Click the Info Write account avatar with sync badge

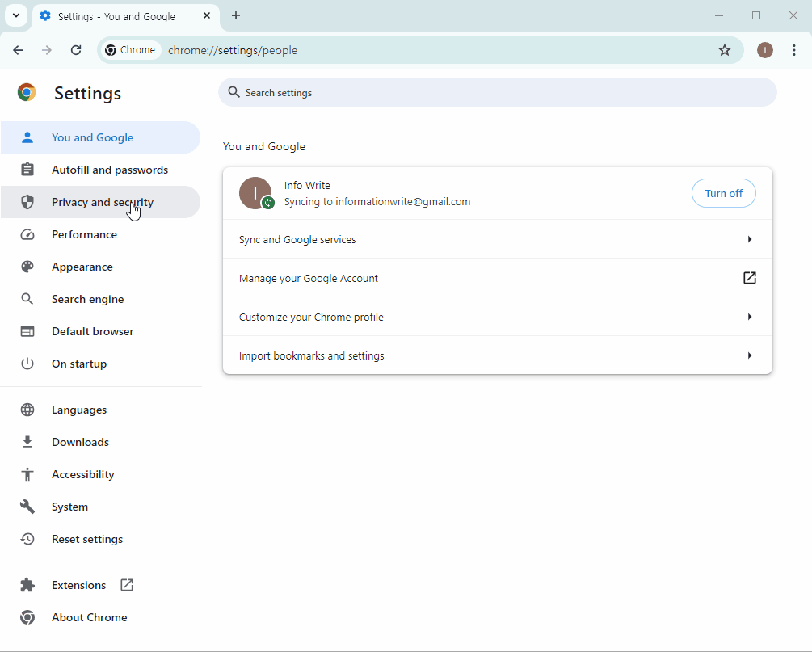coord(256,193)
